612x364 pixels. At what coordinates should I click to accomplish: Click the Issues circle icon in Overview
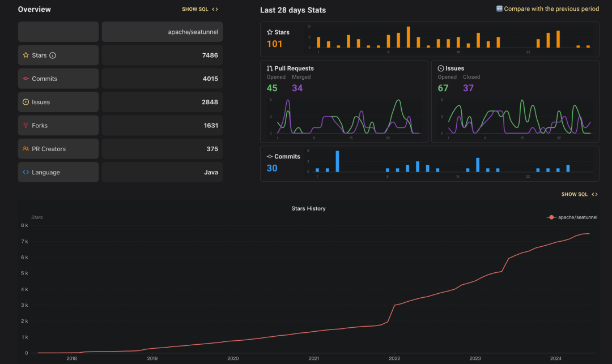[x=26, y=102]
